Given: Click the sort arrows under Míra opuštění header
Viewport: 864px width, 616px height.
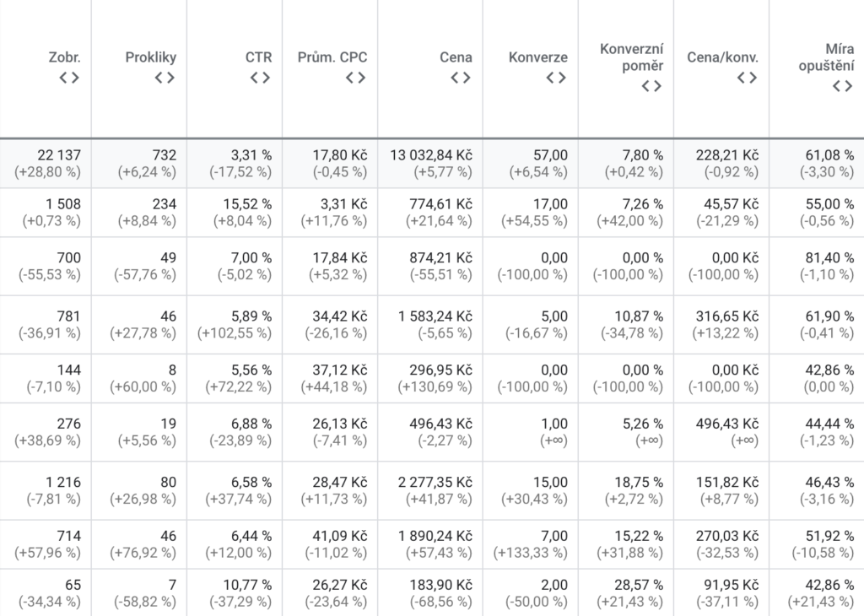Looking at the screenshot, I should tap(843, 86).
